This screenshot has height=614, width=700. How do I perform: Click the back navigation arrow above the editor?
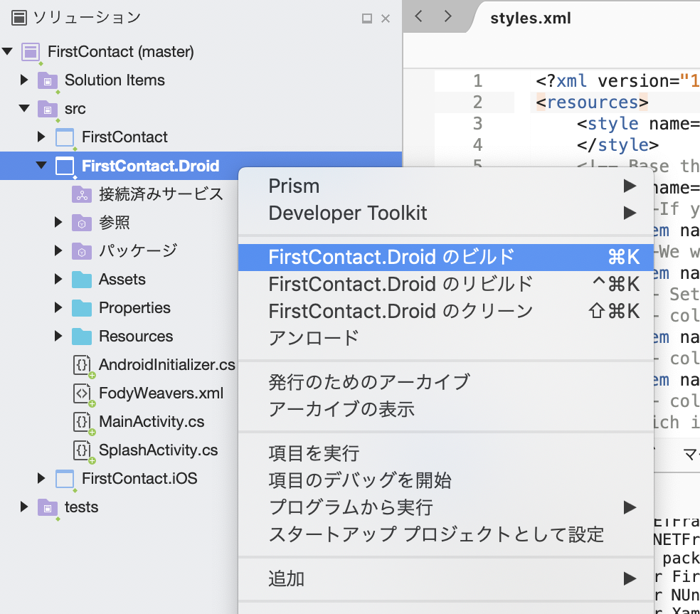[x=419, y=16]
